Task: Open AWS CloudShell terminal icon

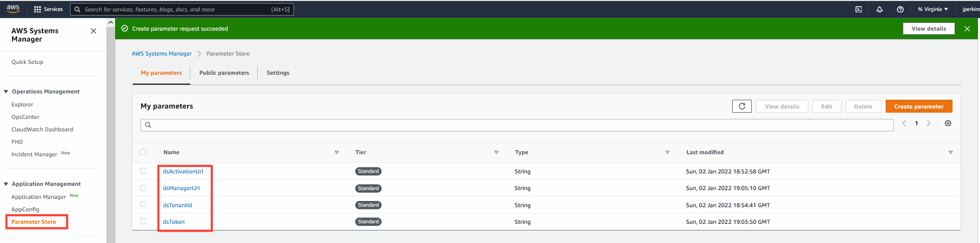Action: [859, 9]
